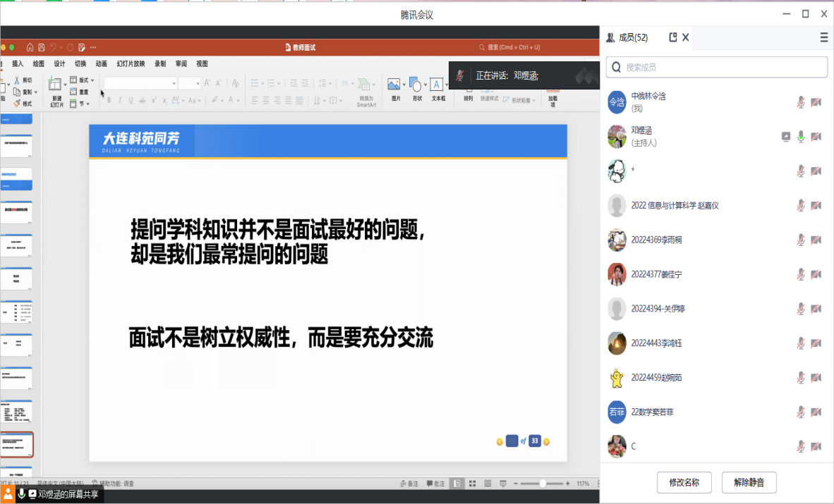This screenshot has width=834, height=504.
Task: Click the 解除静音 unmute button
Action: click(x=749, y=482)
